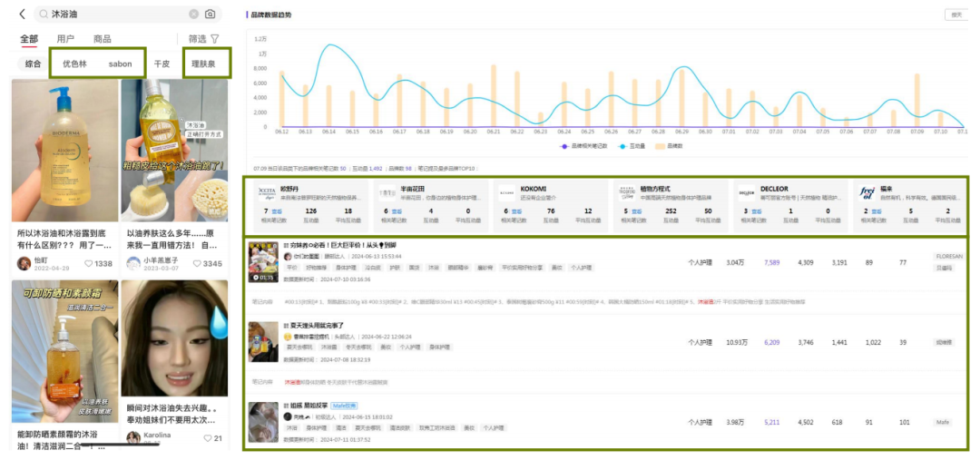The width and height of the screenshot is (980, 460).
Task: Tap heart icon on the 3345-likes post
Action: point(198,264)
